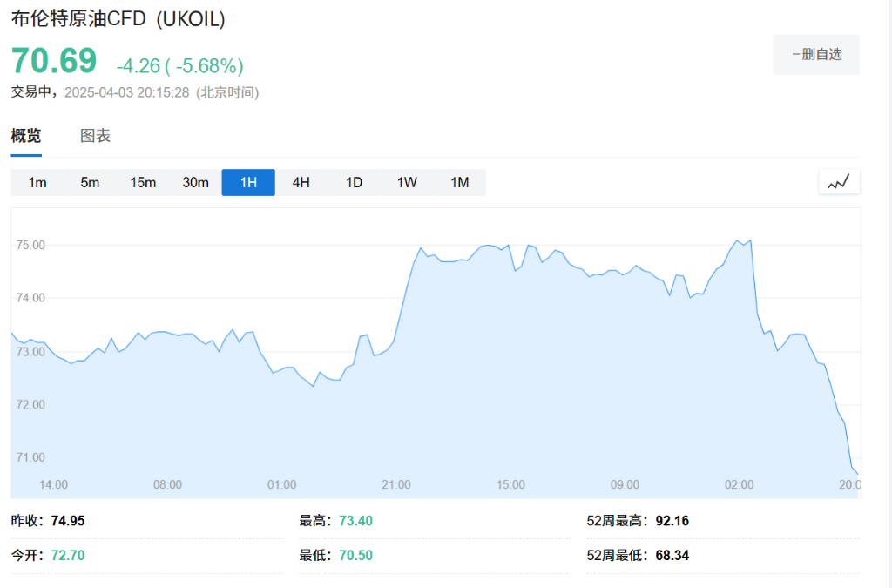The image size is (892, 588).
Task: Click the 74.00 y-axis label
Action: click(30, 298)
